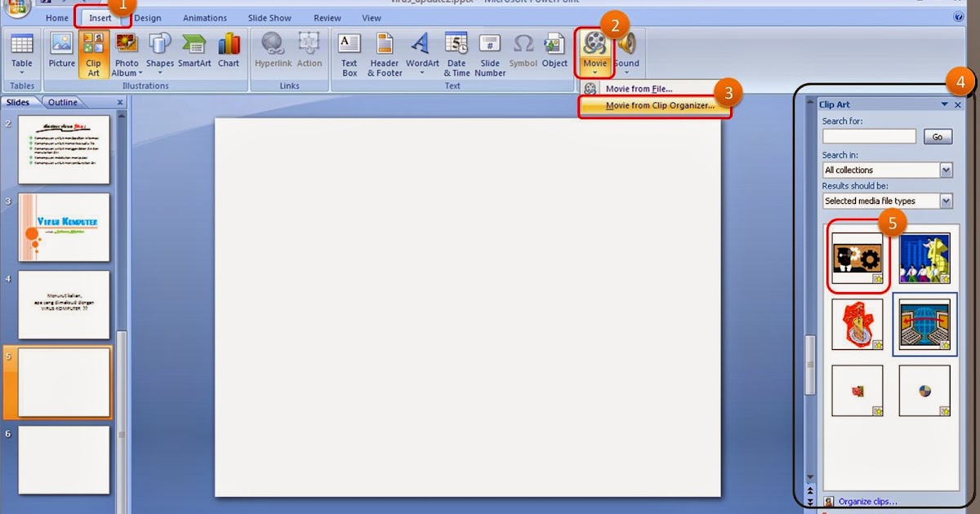Go to the Animations tab
980x514 pixels.
pos(205,18)
